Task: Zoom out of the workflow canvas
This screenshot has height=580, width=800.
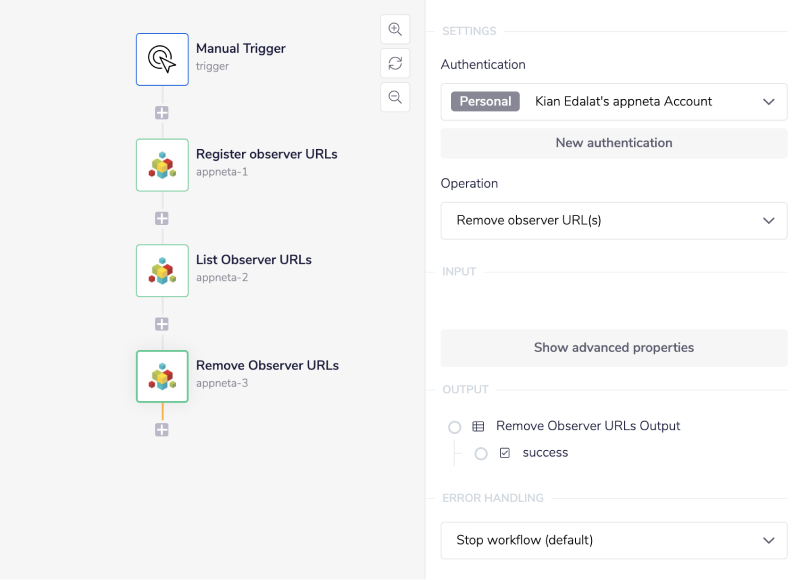Action: click(395, 97)
